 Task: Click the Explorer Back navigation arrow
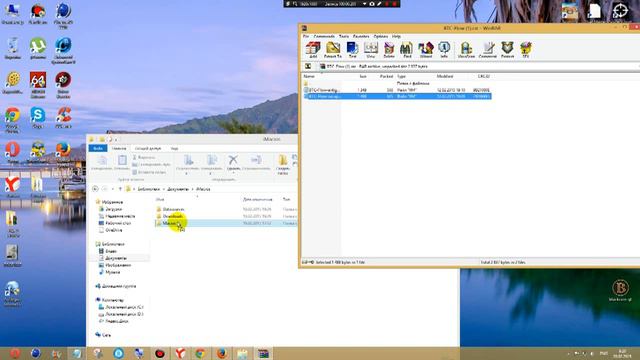click(x=95, y=189)
